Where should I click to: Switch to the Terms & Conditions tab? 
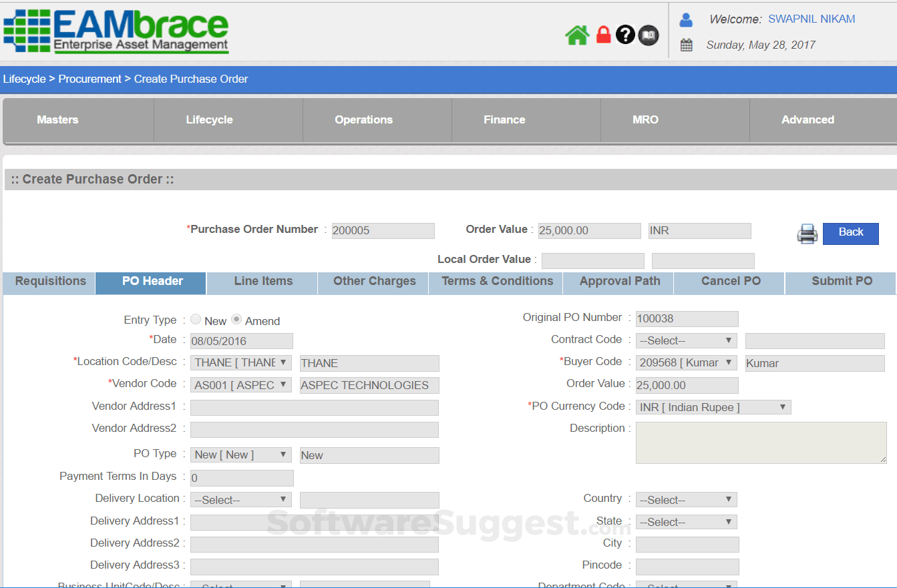coord(496,281)
